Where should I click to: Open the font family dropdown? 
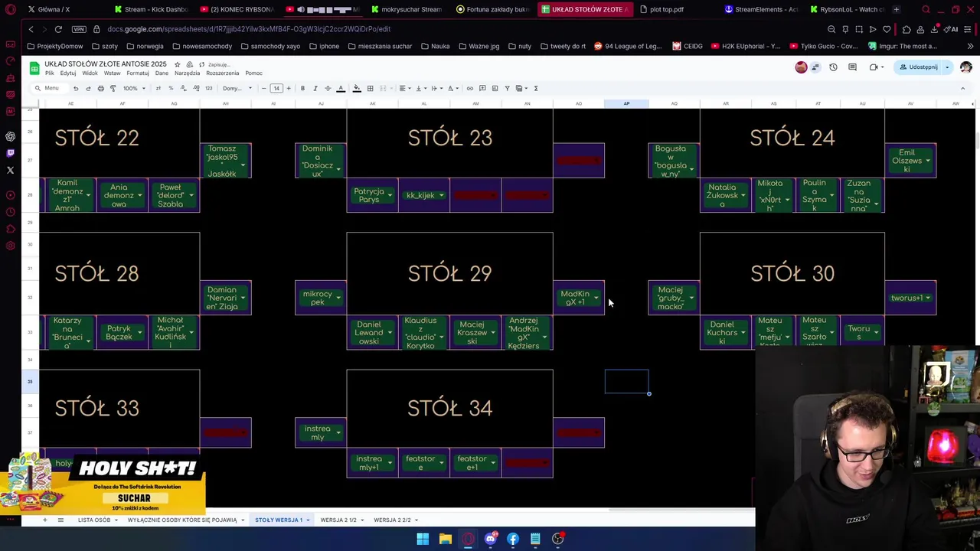237,88
